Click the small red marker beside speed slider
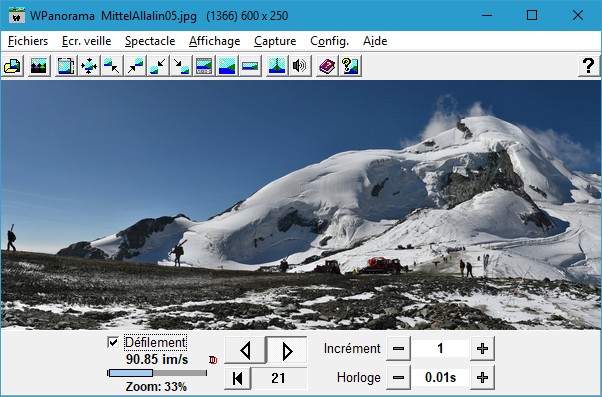602x397 pixels. 213,360
